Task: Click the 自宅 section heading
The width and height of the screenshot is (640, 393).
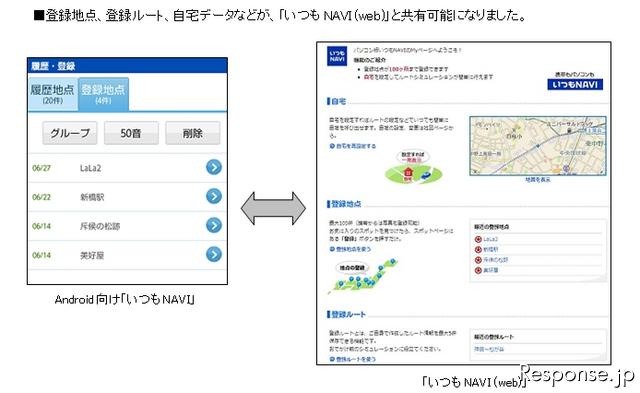Action: [x=338, y=101]
